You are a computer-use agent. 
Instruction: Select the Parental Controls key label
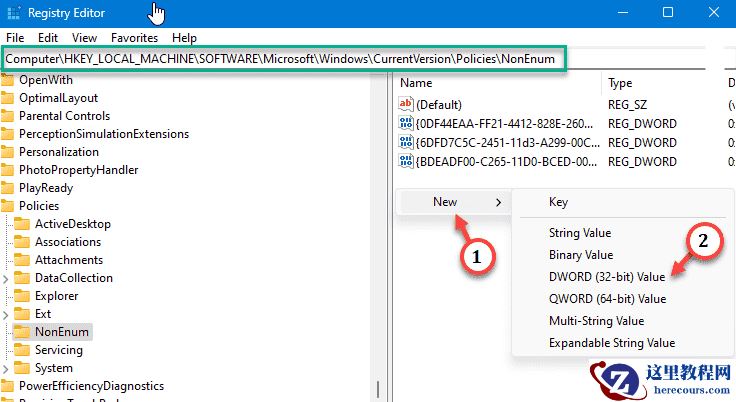pyautogui.click(x=64, y=116)
